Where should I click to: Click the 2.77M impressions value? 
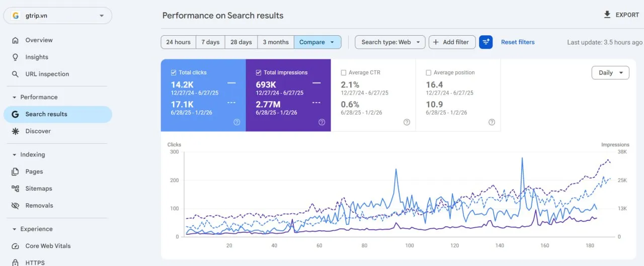pos(268,104)
